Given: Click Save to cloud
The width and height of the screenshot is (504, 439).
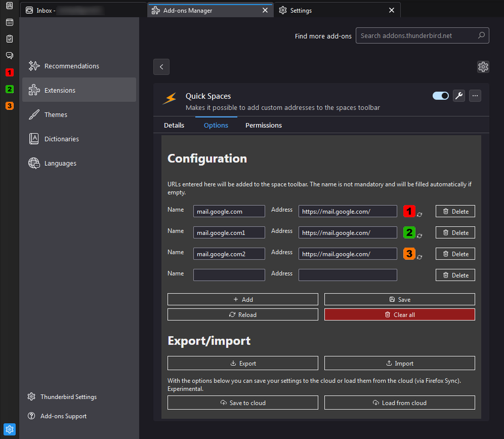Looking at the screenshot, I should point(243,403).
